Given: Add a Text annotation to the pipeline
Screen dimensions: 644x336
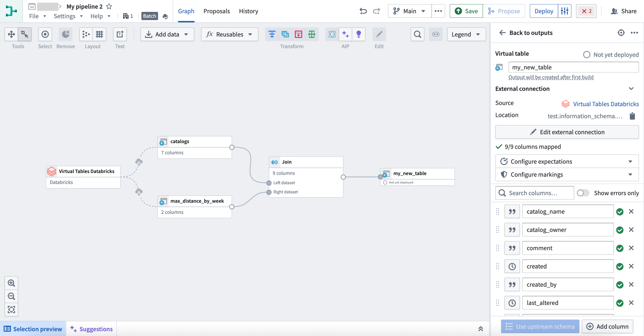Looking at the screenshot, I should click(120, 34).
